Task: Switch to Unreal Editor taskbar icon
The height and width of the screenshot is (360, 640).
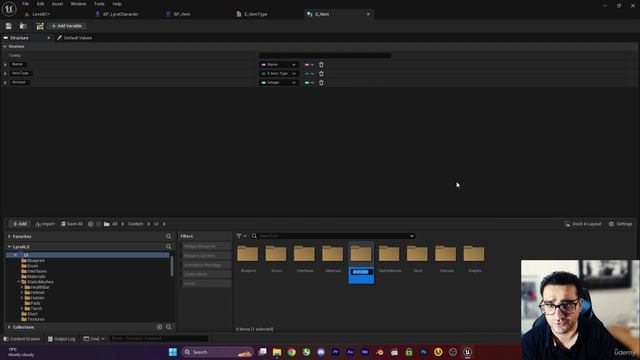Action: pyautogui.click(x=467, y=352)
